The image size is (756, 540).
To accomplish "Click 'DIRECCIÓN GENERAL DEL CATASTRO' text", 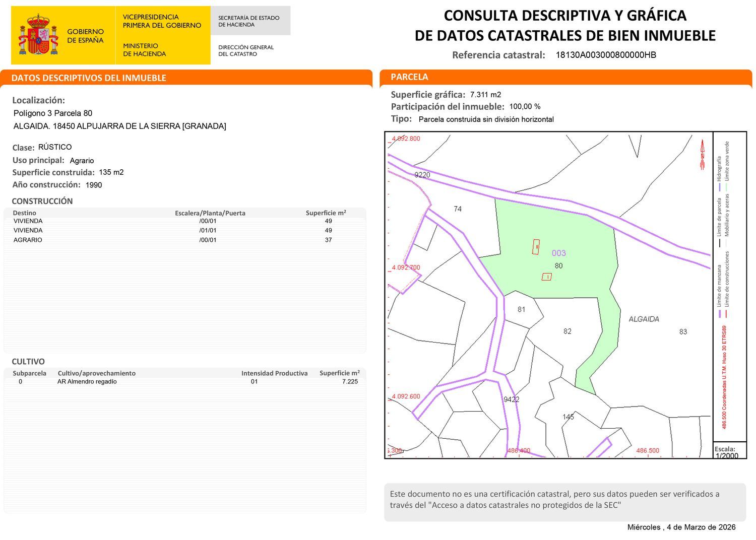I will pyautogui.click(x=246, y=50).
